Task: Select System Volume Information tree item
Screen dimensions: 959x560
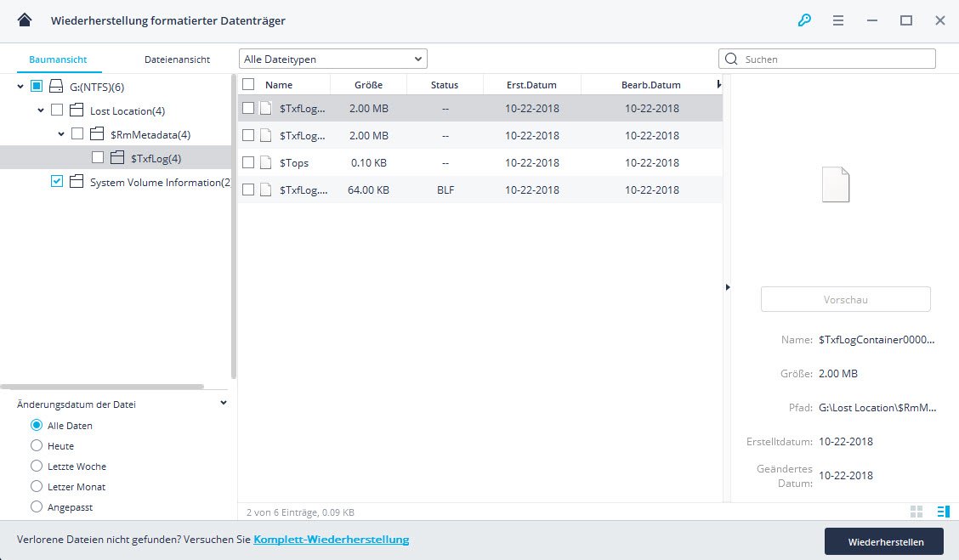Action: tap(160, 182)
